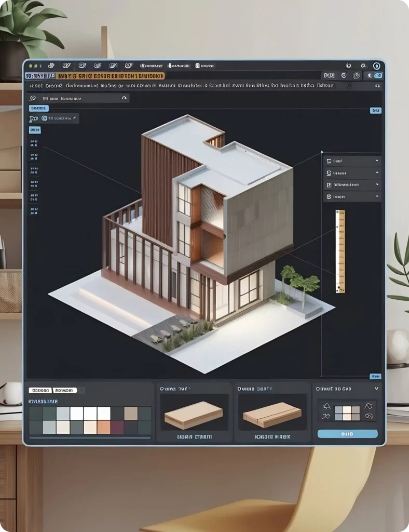Toggle the half-moon dark mode icon

(369, 76)
